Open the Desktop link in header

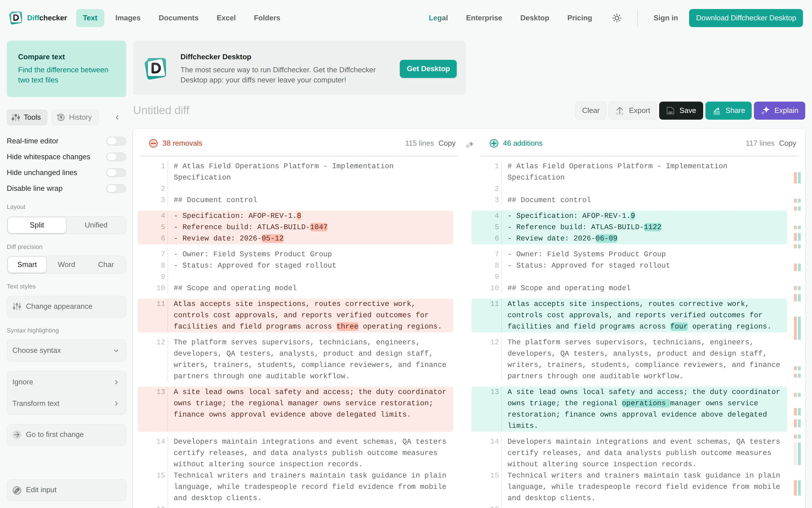(535, 18)
